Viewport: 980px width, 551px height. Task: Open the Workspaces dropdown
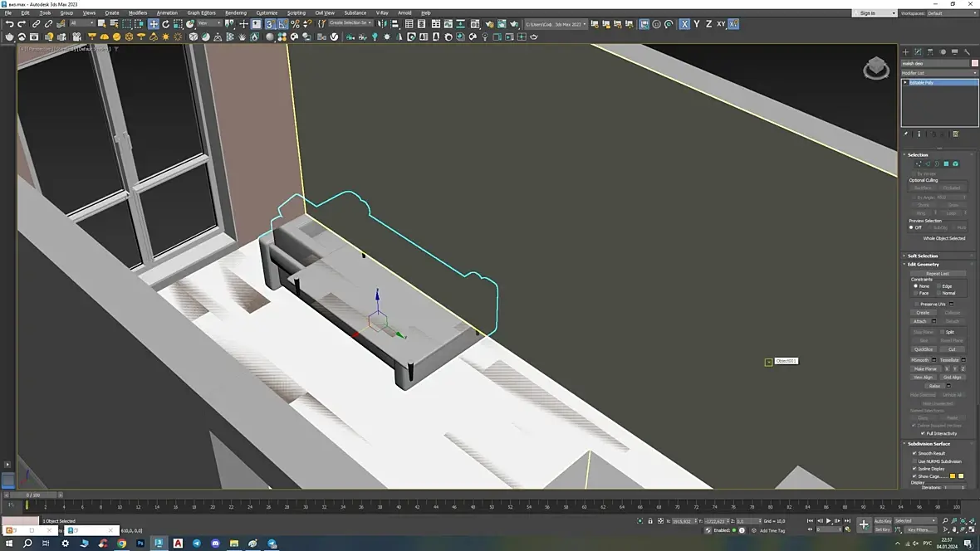coord(952,13)
